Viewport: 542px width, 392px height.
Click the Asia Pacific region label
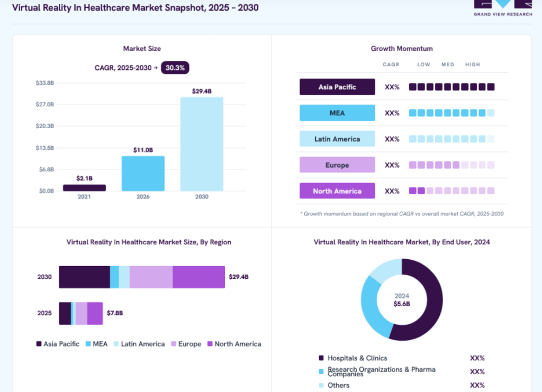tap(337, 87)
